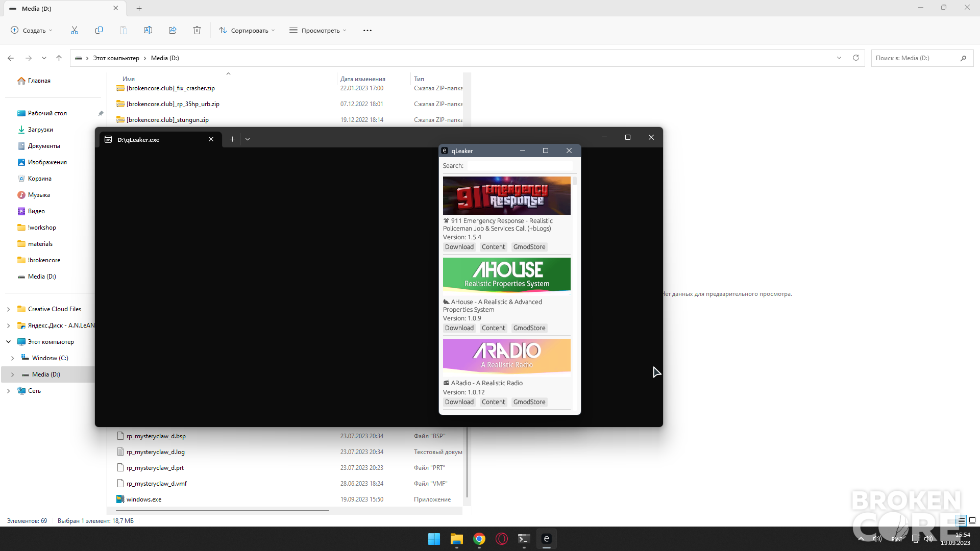Open Google Chrome from the taskbar
The image size is (980, 551).
tap(479, 539)
